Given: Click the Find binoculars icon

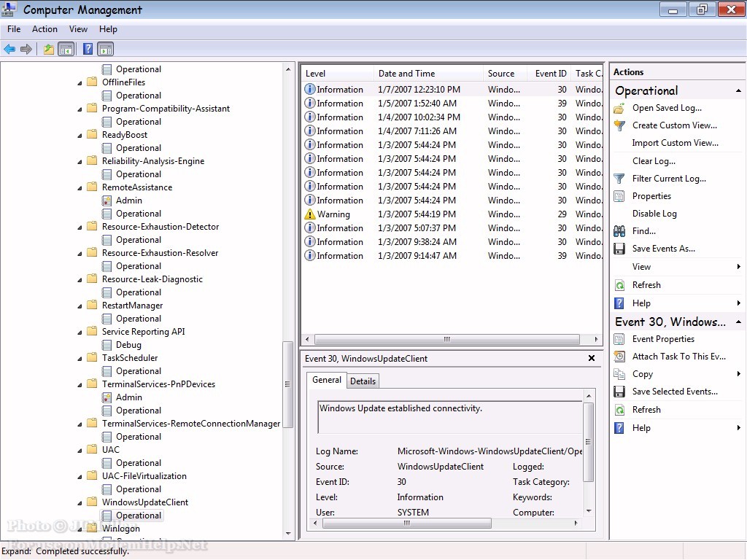Looking at the screenshot, I should pos(619,231).
